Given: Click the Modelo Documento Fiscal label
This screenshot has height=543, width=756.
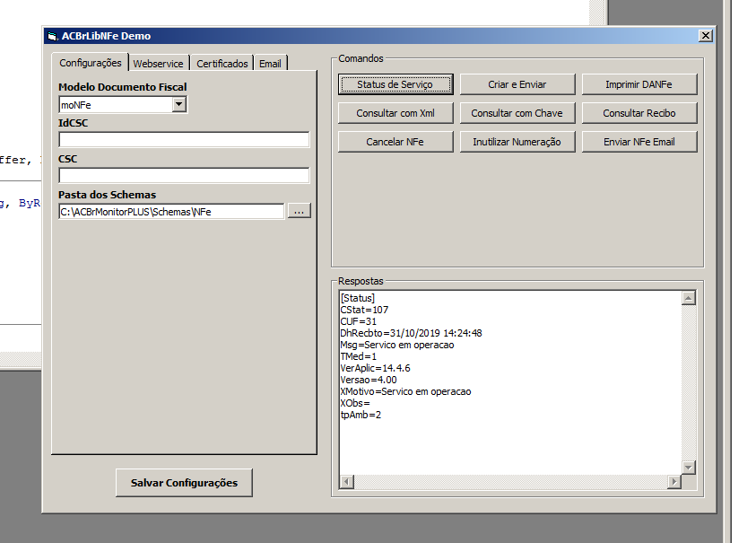Looking at the screenshot, I should [x=123, y=87].
